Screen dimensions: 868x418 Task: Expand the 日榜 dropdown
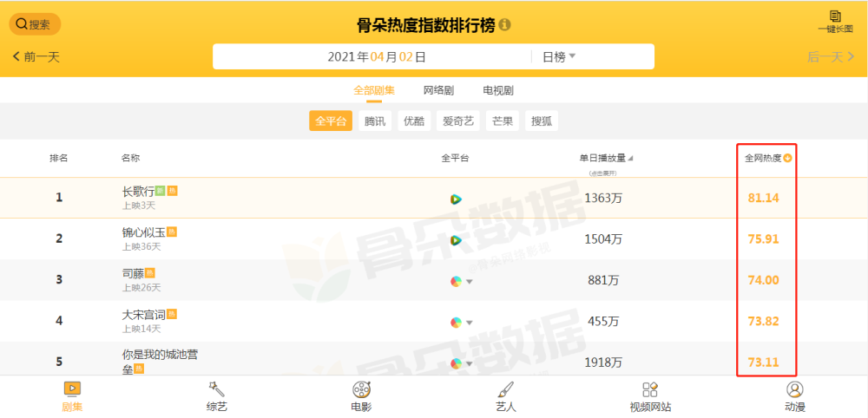pos(559,57)
